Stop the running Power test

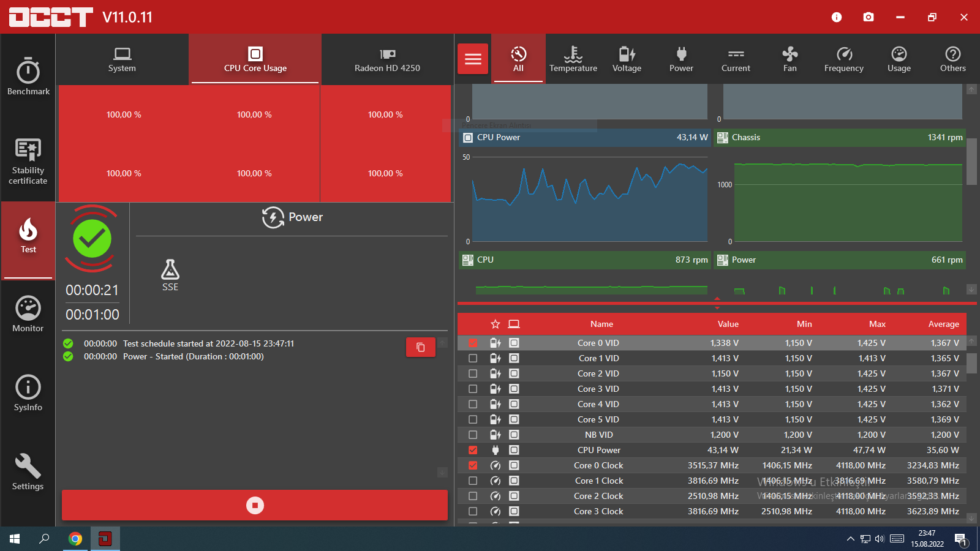[x=255, y=505]
